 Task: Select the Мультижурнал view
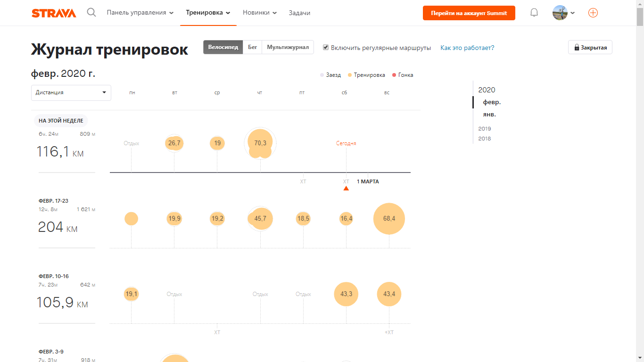click(x=288, y=47)
